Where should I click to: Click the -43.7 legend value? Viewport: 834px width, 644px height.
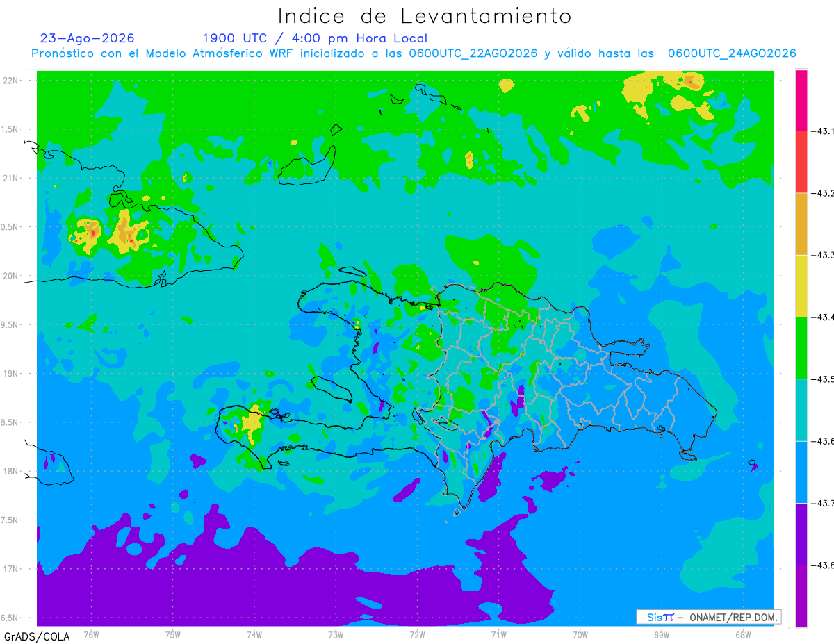coord(822,503)
